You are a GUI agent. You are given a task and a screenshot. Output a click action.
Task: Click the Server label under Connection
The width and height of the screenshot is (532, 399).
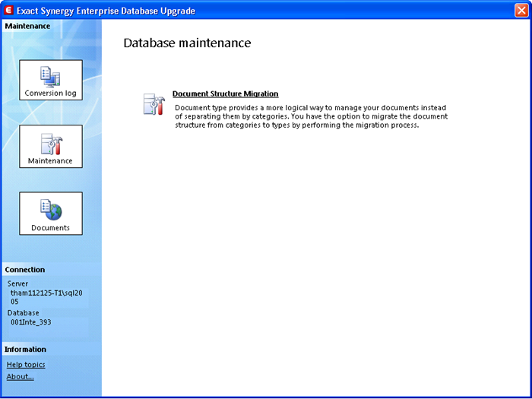coord(17,283)
